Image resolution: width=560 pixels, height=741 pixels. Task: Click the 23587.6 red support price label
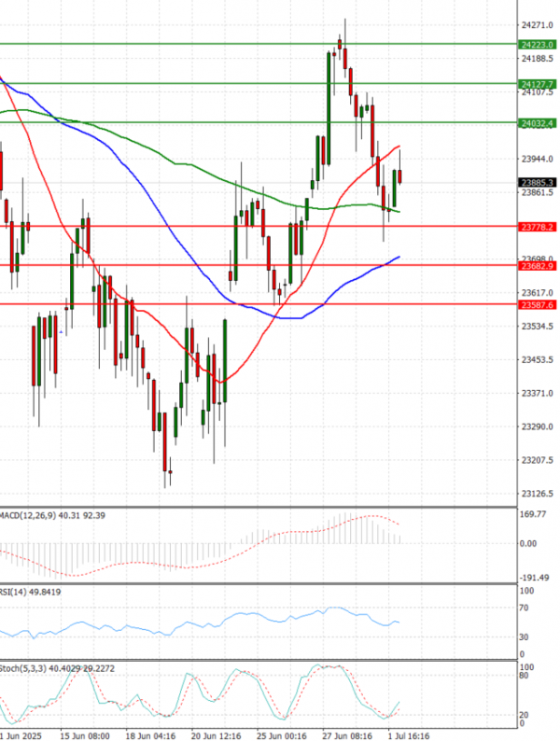(537, 305)
